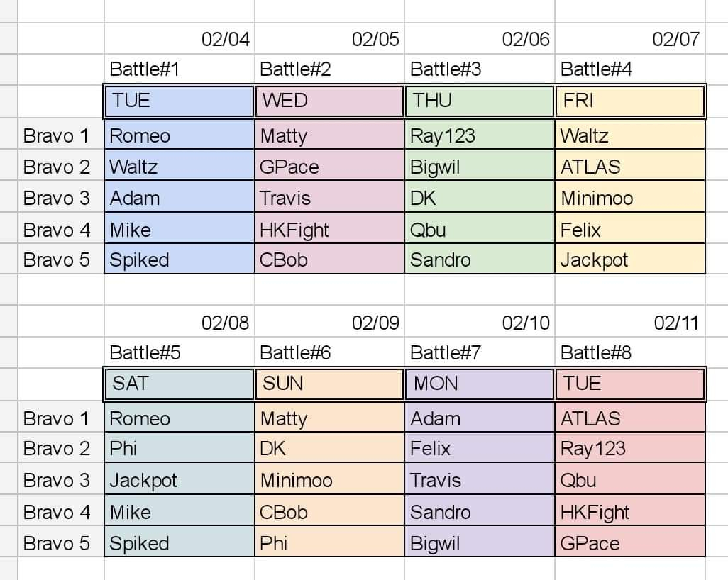Select the Battle#3 label cell
The height and width of the screenshot is (580, 728).
480,69
